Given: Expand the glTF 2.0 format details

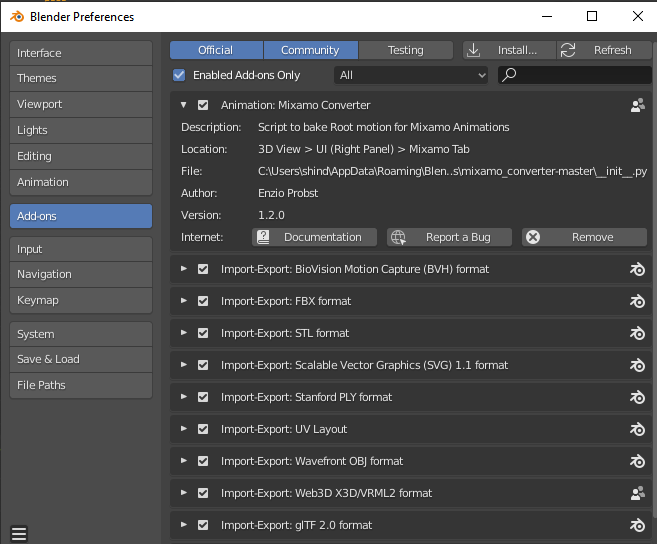Looking at the screenshot, I should click(x=184, y=525).
